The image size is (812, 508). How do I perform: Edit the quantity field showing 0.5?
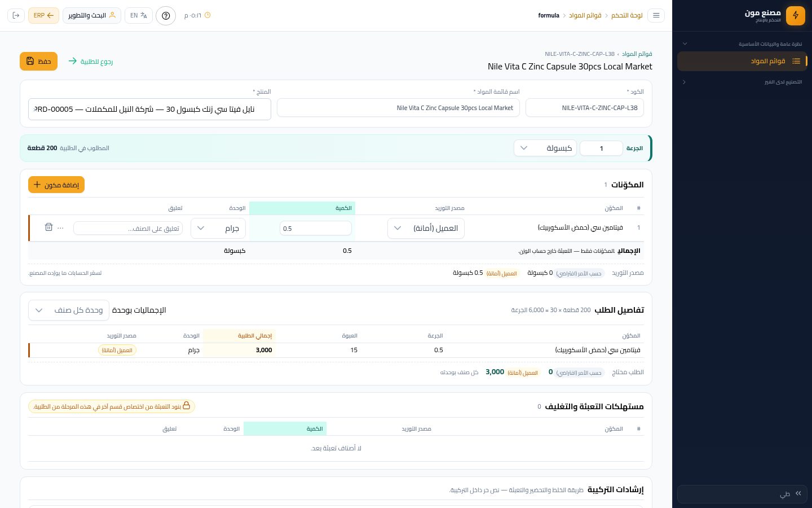pyautogui.click(x=316, y=228)
